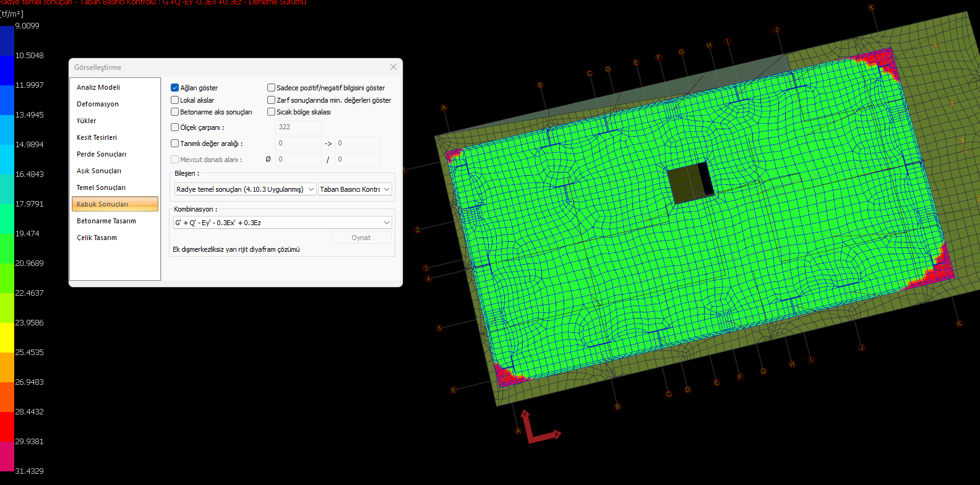Image resolution: width=980 pixels, height=485 pixels.
Task: Check Zarf sonuçlarında min. değerleri göster
Action: coord(272,100)
